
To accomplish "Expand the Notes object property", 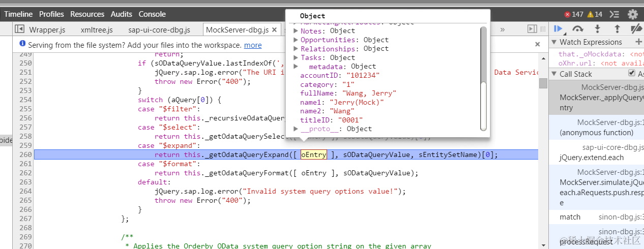I will pos(296,31).
